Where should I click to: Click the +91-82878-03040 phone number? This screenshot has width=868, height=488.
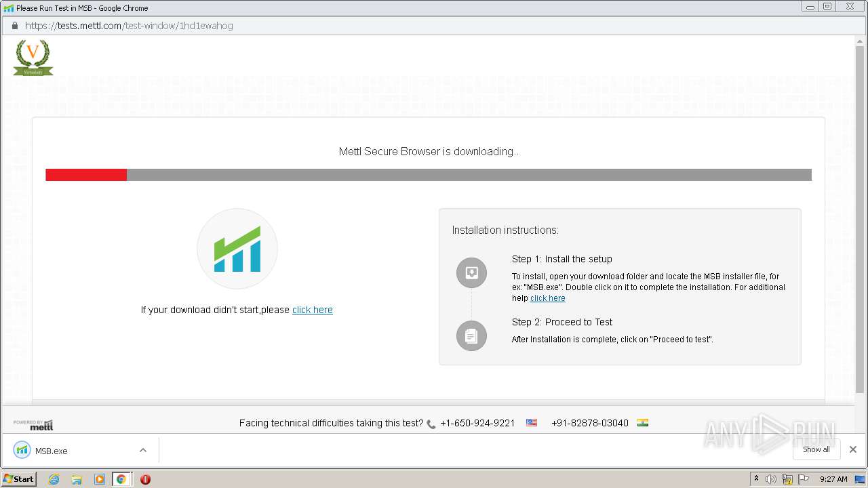point(590,423)
